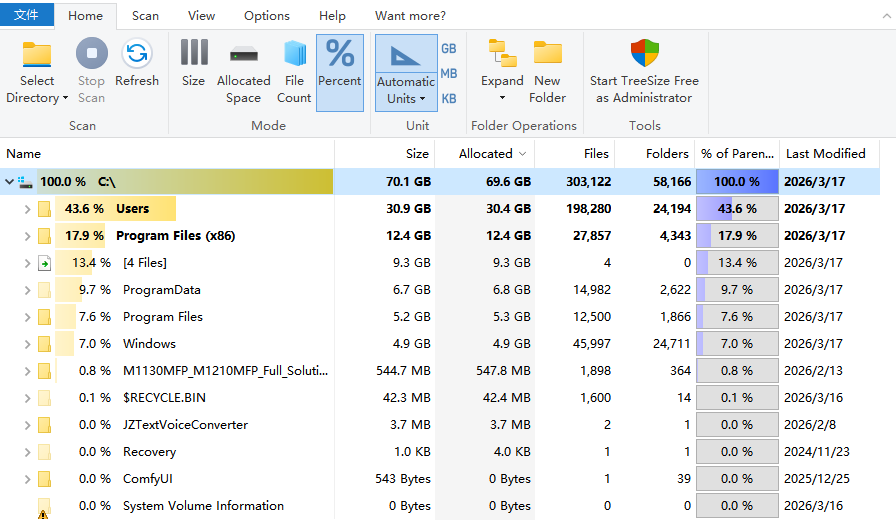Viewport: 896px width, 520px height.
Task: Select Allocated Space mode icon
Action: (243, 56)
